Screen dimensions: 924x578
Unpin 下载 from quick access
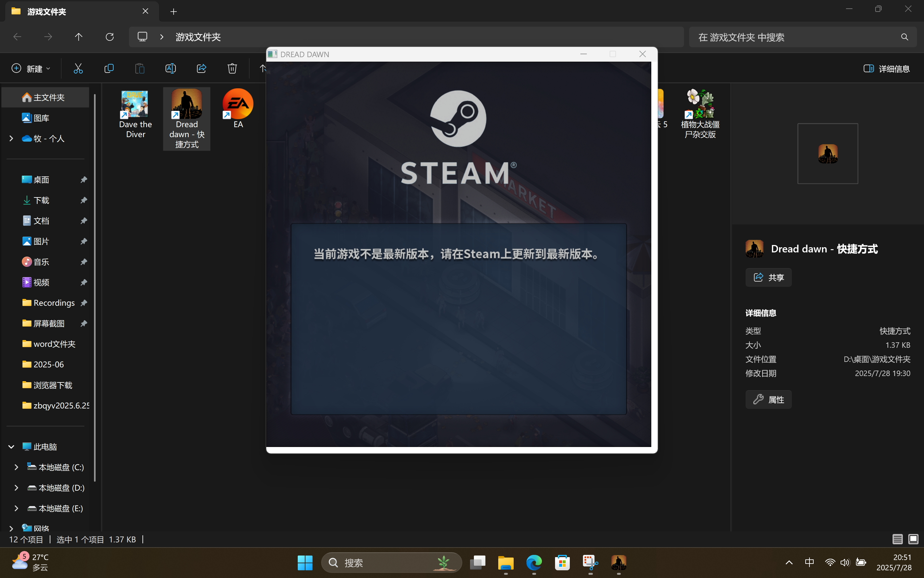tap(84, 200)
